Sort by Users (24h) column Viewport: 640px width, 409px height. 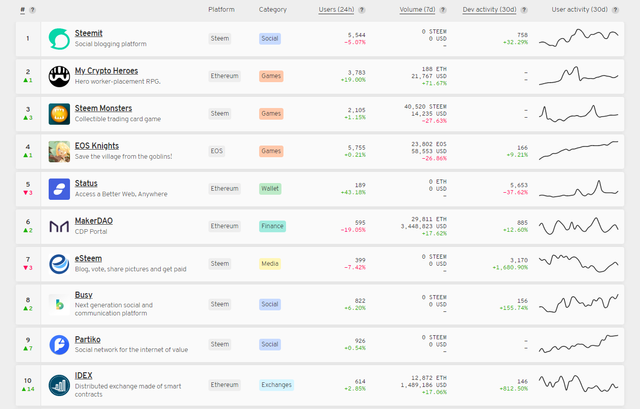336,10
